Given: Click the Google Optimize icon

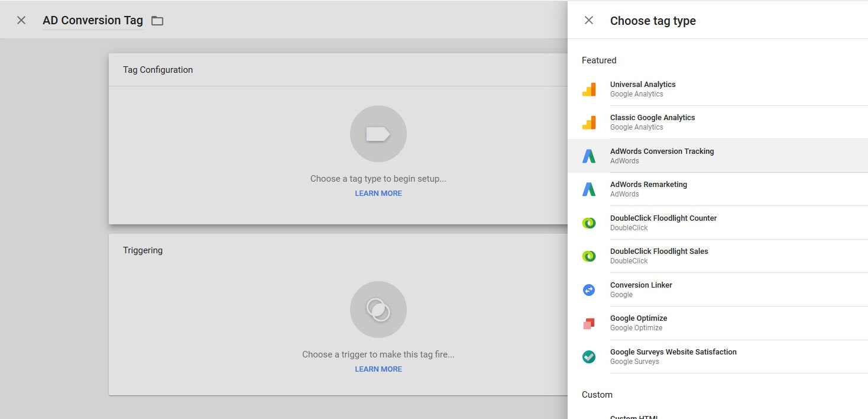Looking at the screenshot, I should click(589, 323).
